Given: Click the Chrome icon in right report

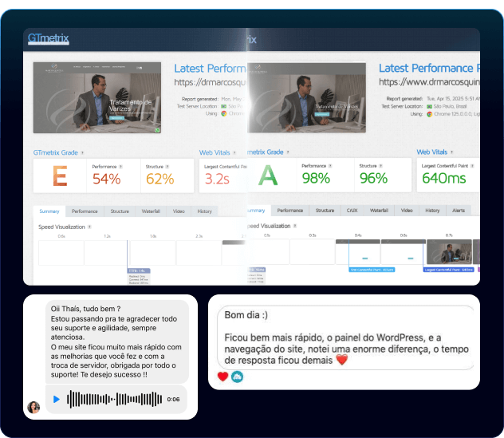Looking at the screenshot, I should click(x=429, y=114).
